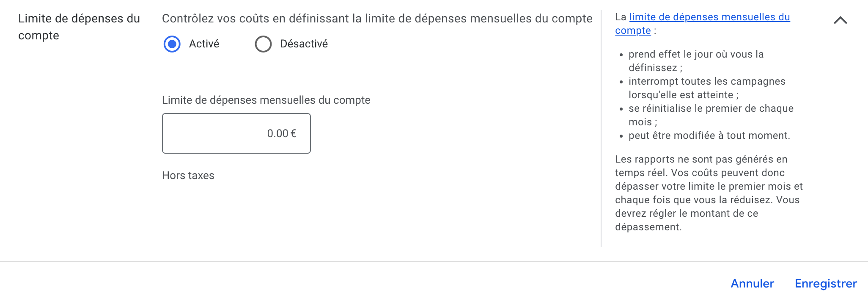Click the 'se réinitialise le premier' bullet
This screenshot has height=304, width=868.
coord(711,115)
